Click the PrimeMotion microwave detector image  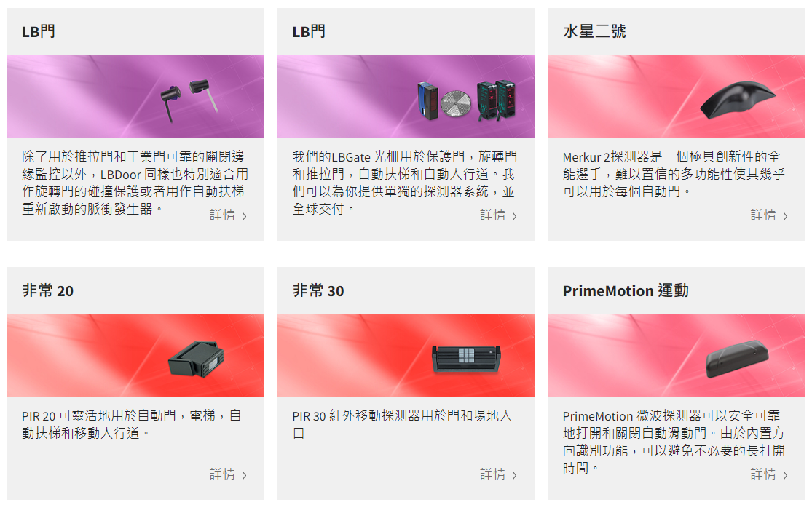coord(677,355)
